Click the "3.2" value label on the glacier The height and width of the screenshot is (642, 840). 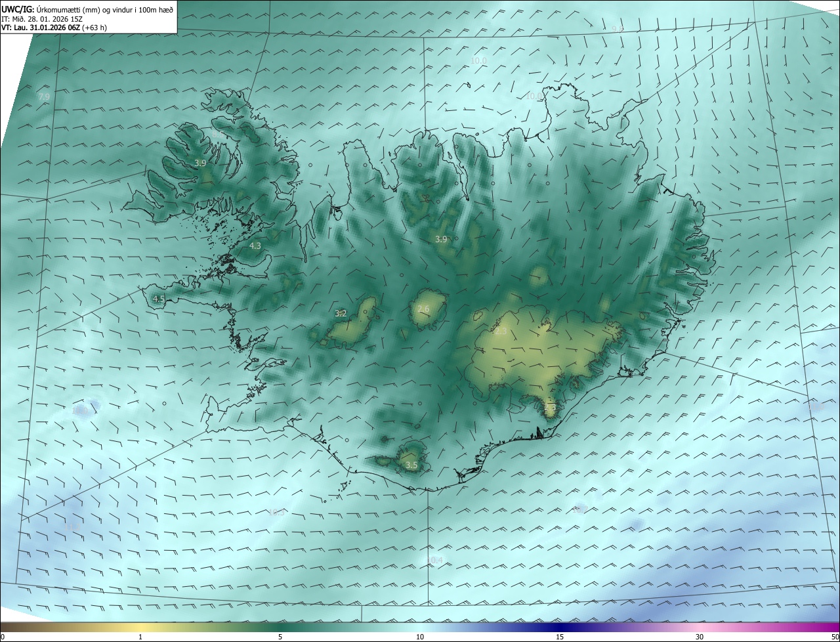pyautogui.click(x=341, y=314)
